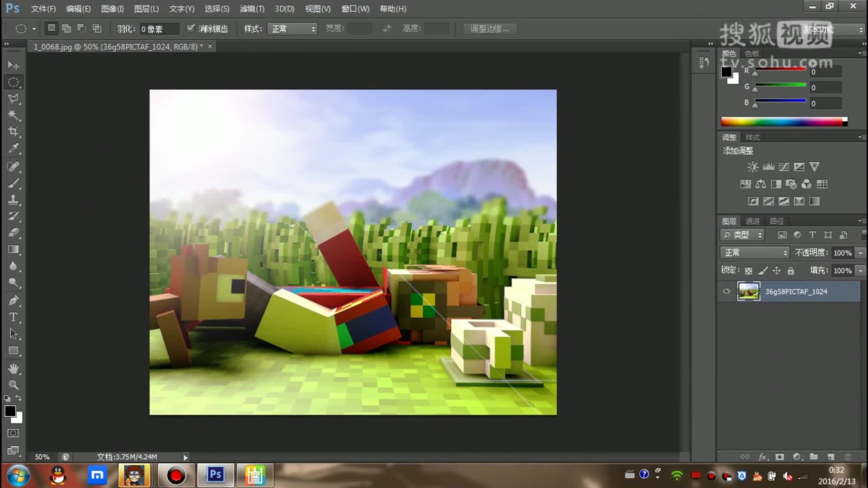Open the workspace switcher dropdown 基本功能
Viewport: 868px width, 488px height.
coord(833,29)
